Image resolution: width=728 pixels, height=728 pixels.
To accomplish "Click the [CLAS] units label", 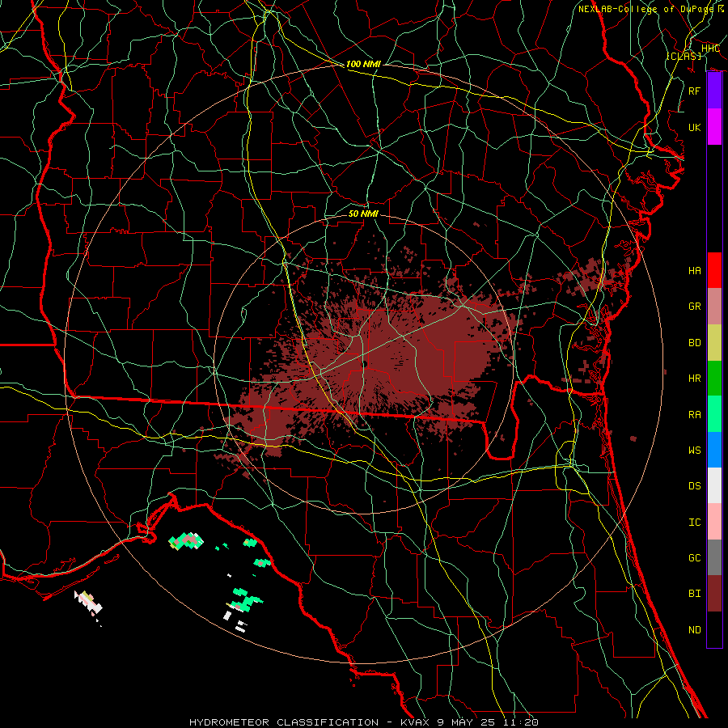I will click(x=684, y=56).
